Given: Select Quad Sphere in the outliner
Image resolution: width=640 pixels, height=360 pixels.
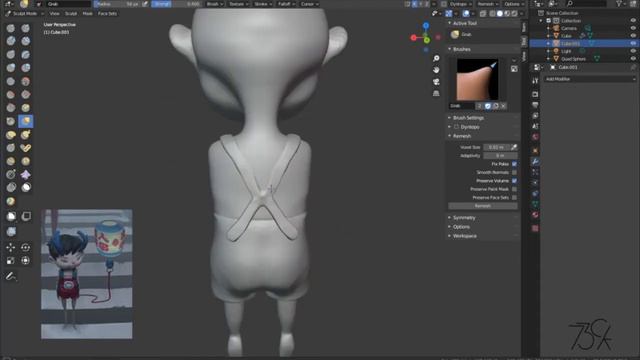Looking at the screenshot, I should tap(573, 59).
